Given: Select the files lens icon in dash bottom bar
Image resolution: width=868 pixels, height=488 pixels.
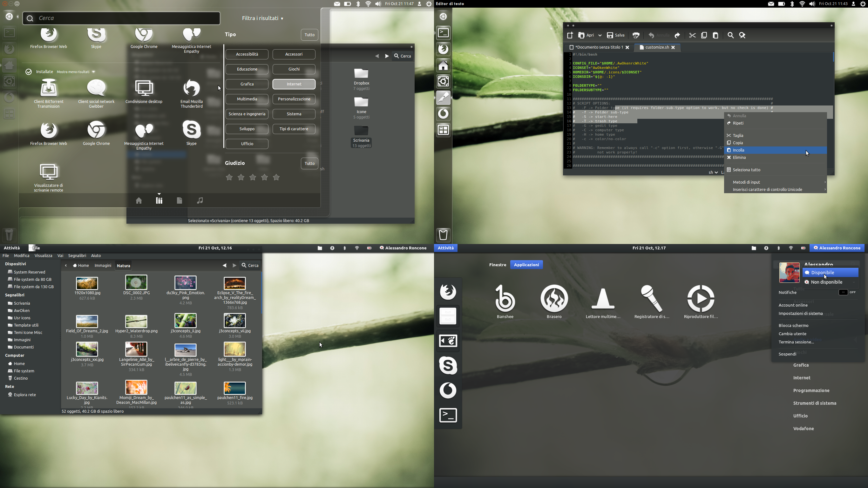Looking at the screenshot, I should [x=179, y=200].
